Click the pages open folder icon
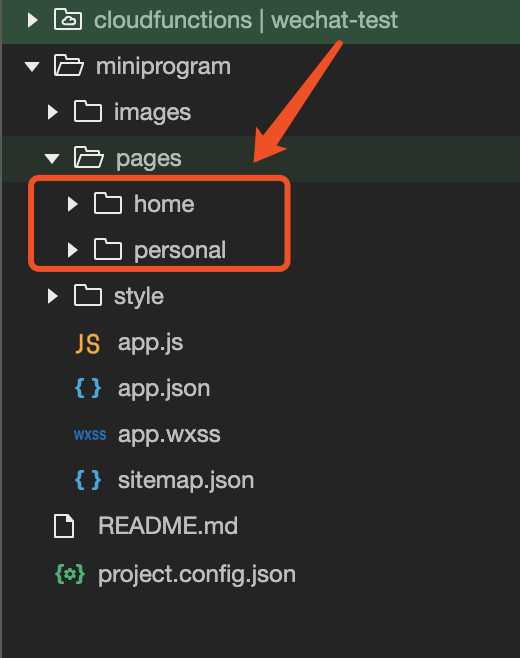Viewport: 520px width, 658px height. point(89,157)
